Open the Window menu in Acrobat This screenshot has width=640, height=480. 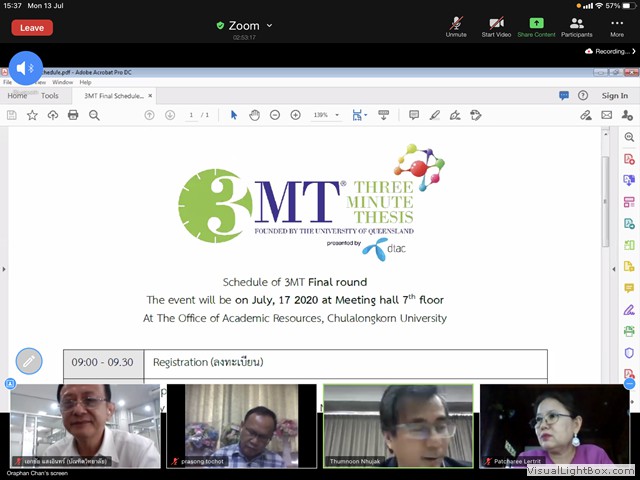pos(62,82)
